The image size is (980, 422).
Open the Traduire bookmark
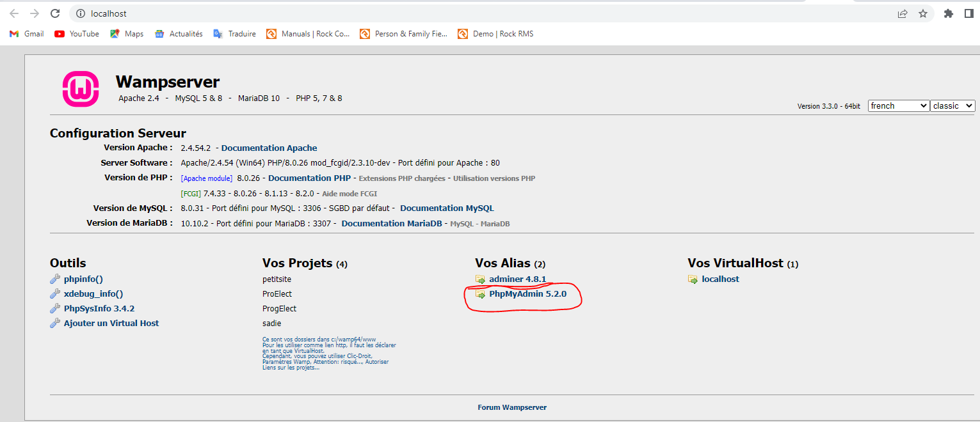click(234, 34)
